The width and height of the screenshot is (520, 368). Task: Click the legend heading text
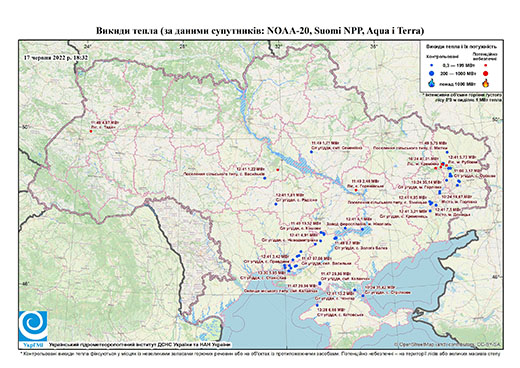(x=461, y=47)
